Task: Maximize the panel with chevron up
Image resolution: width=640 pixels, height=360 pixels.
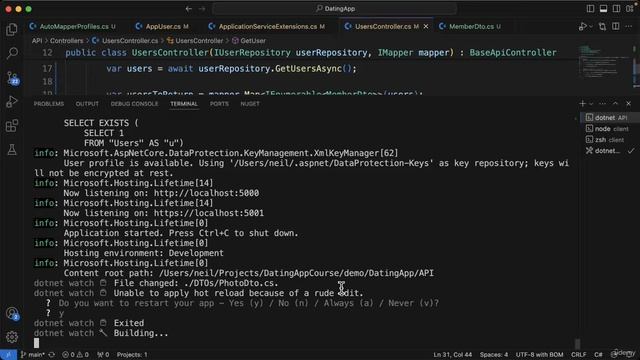Action: [616, 104]
